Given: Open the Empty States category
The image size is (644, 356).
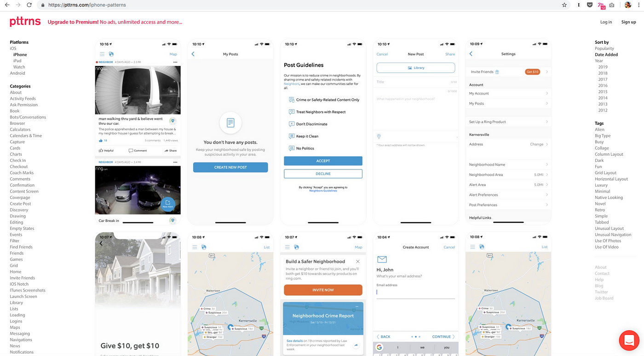Looking at the screenshot, I should point(22,228).
